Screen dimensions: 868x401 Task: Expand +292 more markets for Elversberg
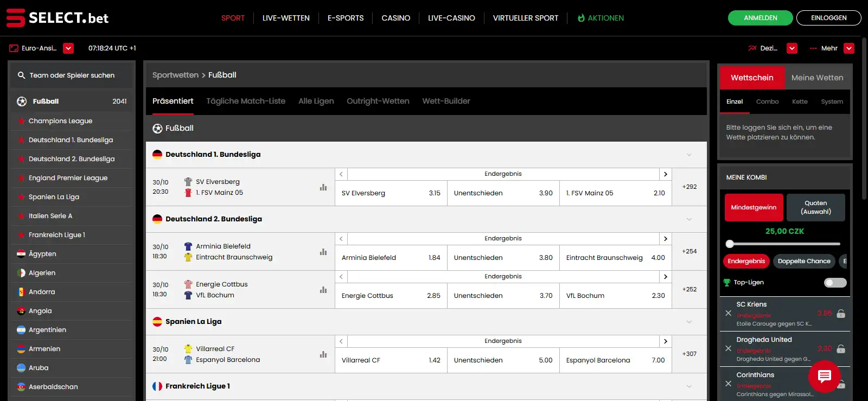[x=690, y=187]
